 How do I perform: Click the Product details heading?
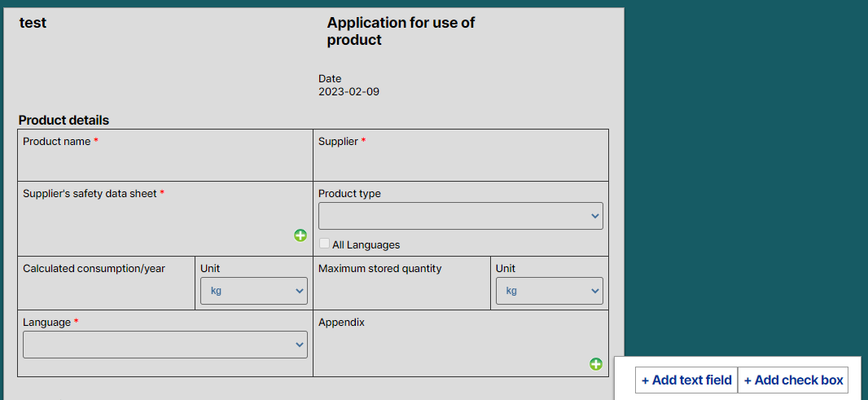64,121
